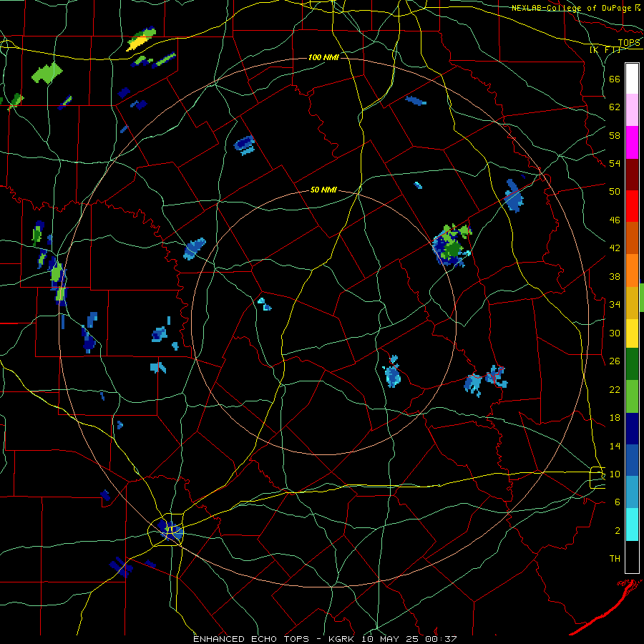644x644 pixels.
Task: Click the 'TOPS' legend heading
Action: 629,43
